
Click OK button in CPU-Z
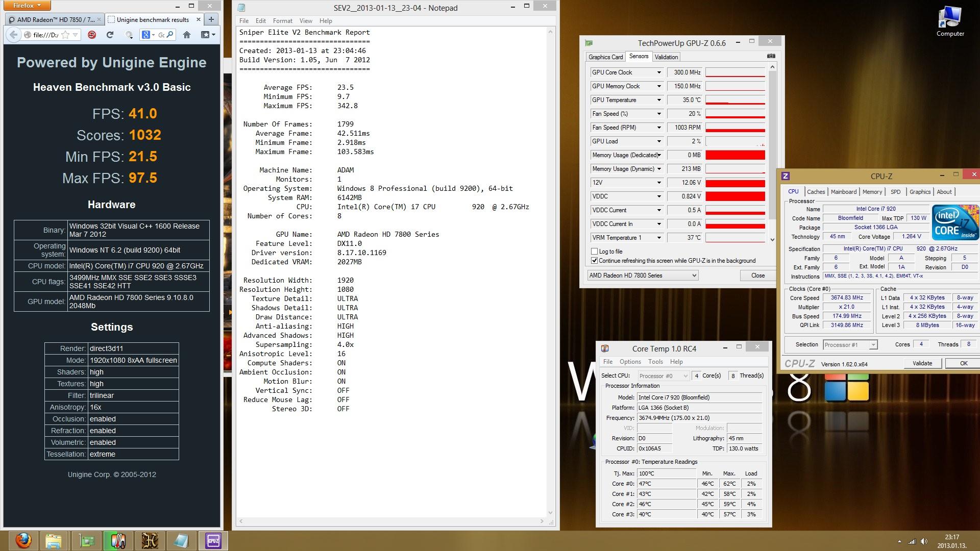963,363
